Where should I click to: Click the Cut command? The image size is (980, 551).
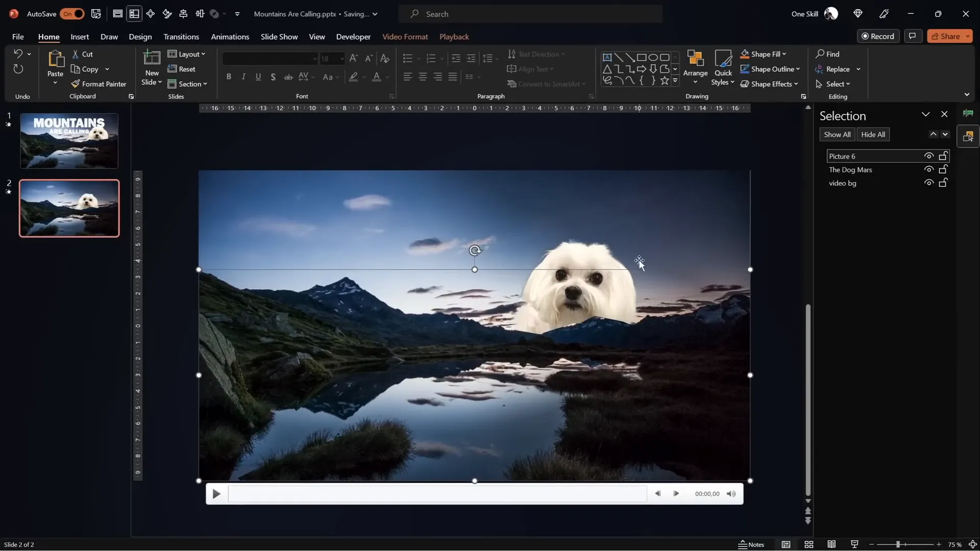click(x=82, y=54)
